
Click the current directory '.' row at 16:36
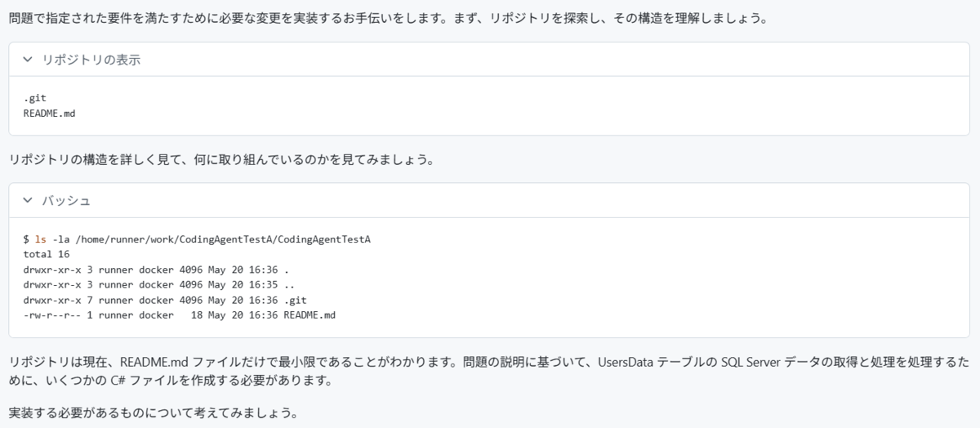[x=156, y=270]
